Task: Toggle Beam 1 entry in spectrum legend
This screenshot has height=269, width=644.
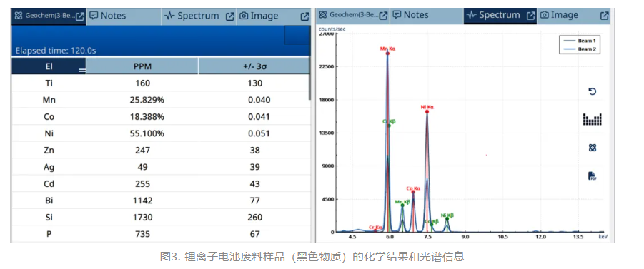Action: pos(579,41)
